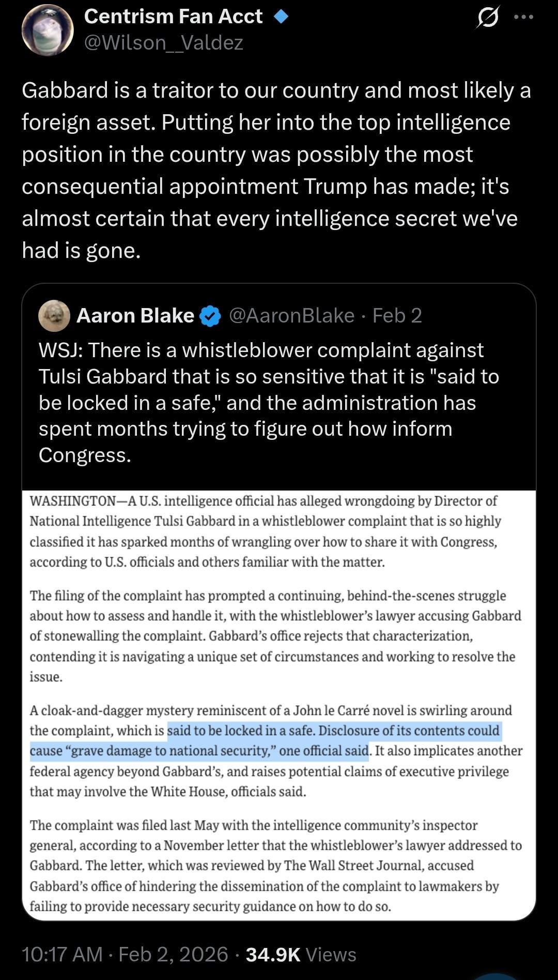Viewport: 558px width, 980px height.
Task: Tap the blue highlighted "locked in a safe" passage
Action: pos(269,740)
